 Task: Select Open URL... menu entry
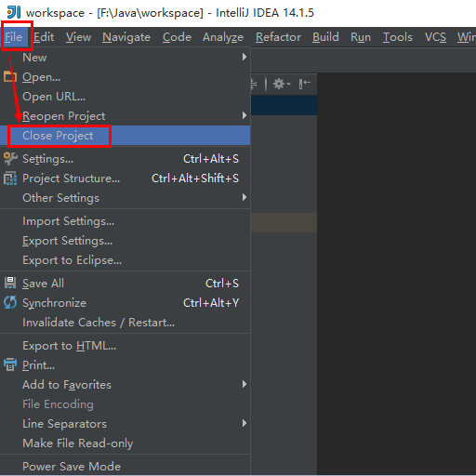point(126,97)
